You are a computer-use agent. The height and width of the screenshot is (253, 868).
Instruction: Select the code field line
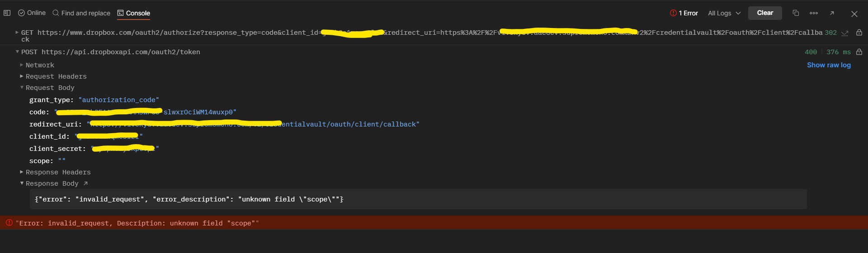pyautogui.click(x=133, y=112)
